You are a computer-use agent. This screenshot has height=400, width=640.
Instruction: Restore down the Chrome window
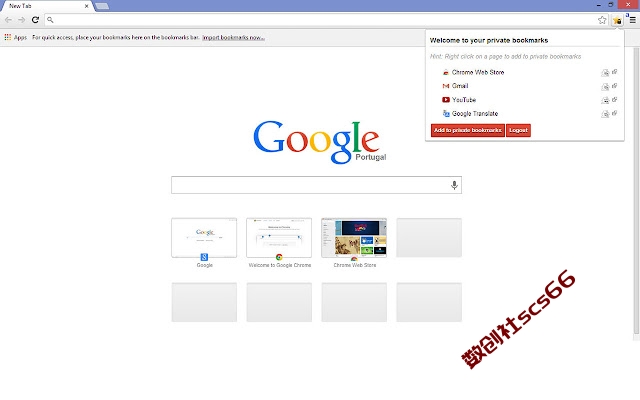(611, 5)
